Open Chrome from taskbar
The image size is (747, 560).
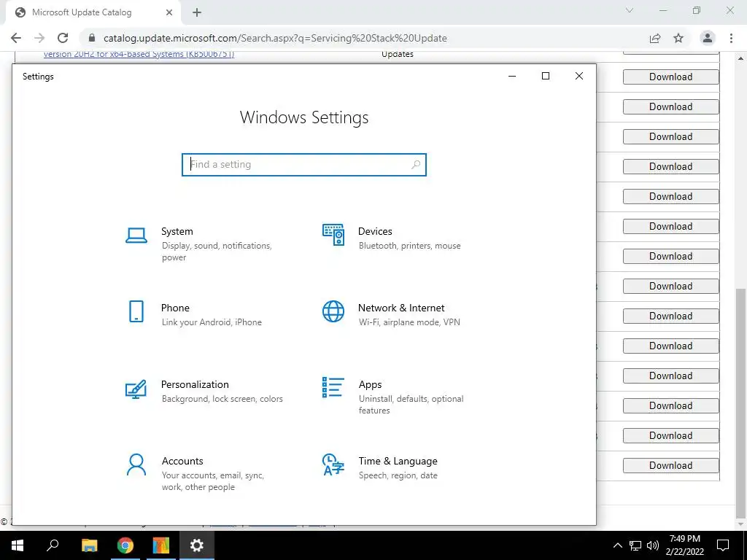click(x=125, y=545)
